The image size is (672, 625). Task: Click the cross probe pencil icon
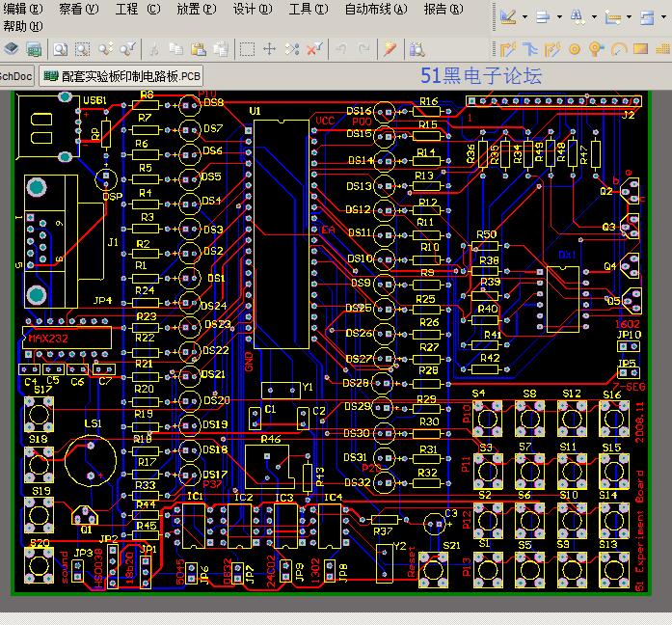(x=390, y=49)
